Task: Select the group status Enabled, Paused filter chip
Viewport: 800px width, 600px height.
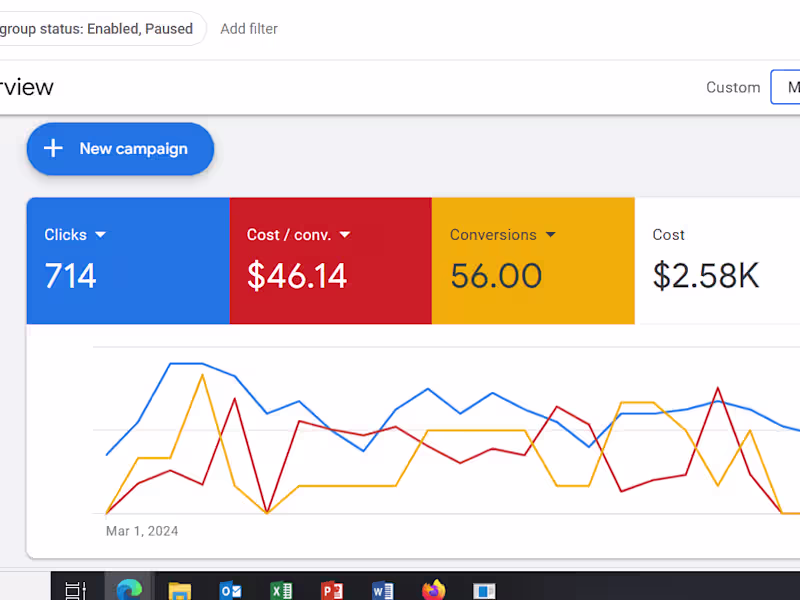Action: pyautogui.click(x=102, y=29)
